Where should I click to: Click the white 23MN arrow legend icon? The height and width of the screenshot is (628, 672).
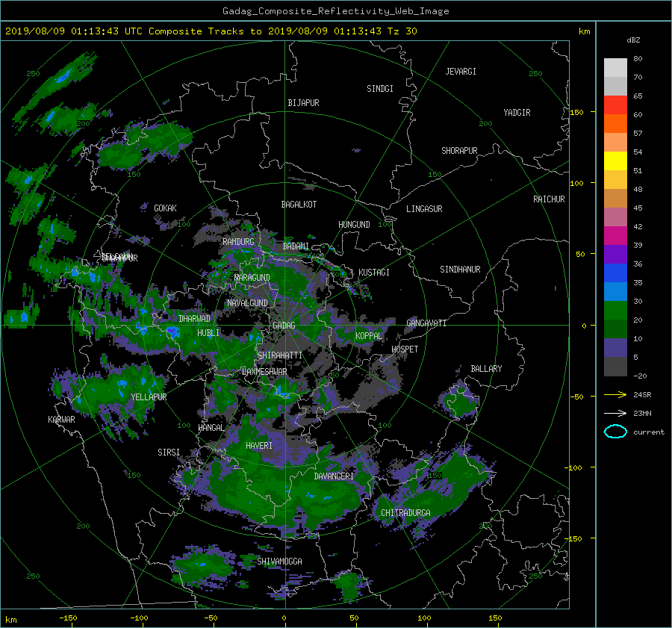(615, 413)
